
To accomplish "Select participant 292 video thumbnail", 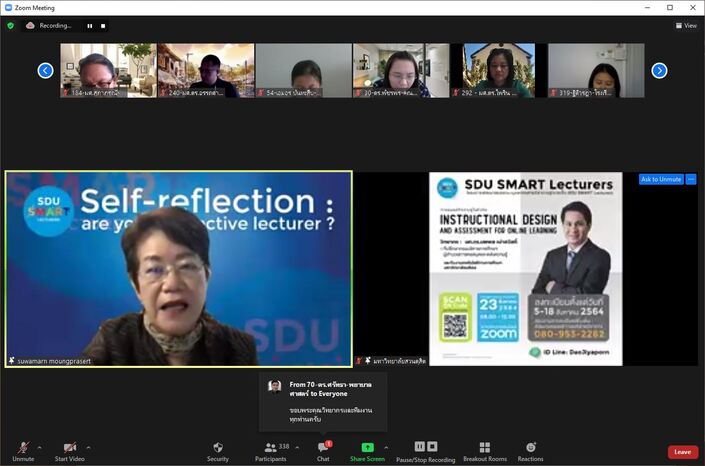I will pos(499,70).
